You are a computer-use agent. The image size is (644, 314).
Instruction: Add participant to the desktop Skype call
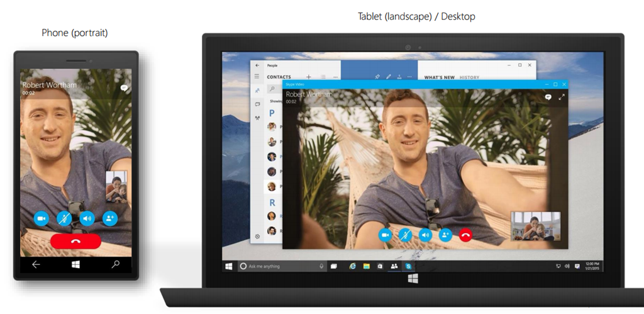pyautogui.click(x=446, y=235)
